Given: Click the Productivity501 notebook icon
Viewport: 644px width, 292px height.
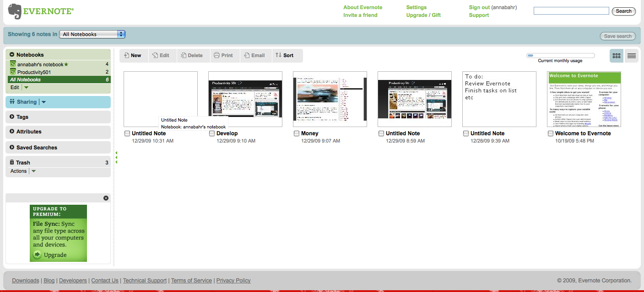Looking at the screenshot, I should [x=13, y=72].
